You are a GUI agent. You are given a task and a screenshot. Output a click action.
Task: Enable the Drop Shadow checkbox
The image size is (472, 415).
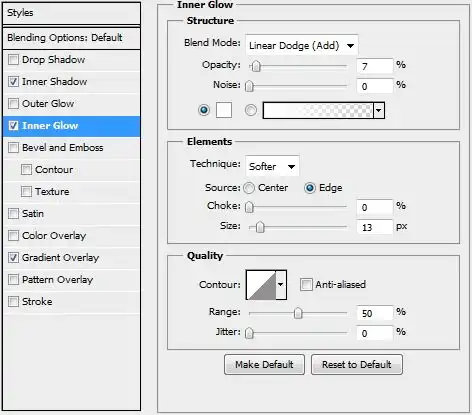tap(13, 60)
